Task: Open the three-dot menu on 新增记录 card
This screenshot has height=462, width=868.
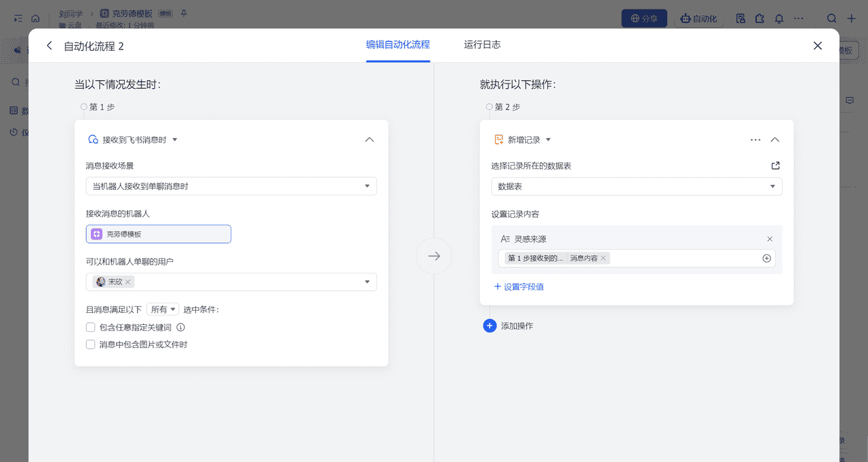Action: (755, 140)
